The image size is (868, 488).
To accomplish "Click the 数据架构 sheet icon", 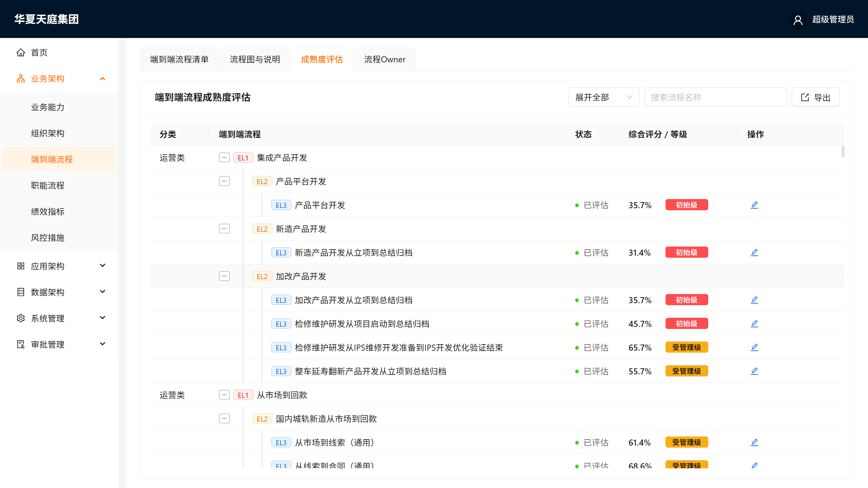I will click(x=21, y=292).
